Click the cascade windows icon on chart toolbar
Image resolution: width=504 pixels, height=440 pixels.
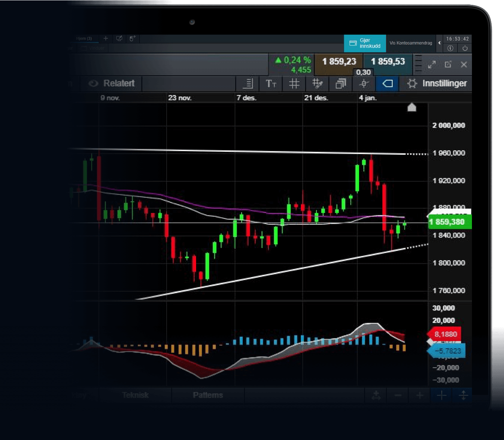pyautogui.click(x=340, y=84)
